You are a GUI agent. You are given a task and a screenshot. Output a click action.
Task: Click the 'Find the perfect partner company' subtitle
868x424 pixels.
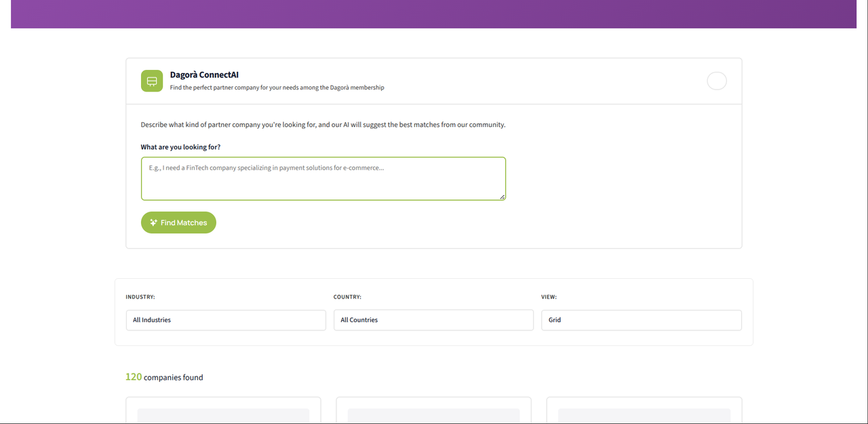tap(277, 88)
